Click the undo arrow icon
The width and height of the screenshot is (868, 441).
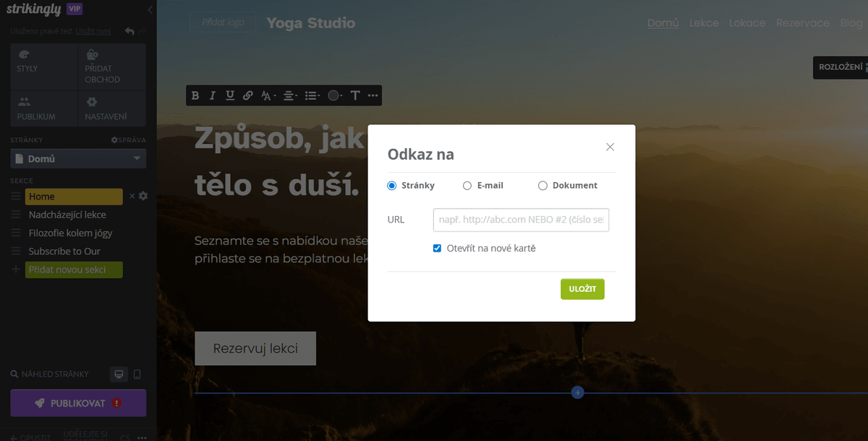point(129,31)
